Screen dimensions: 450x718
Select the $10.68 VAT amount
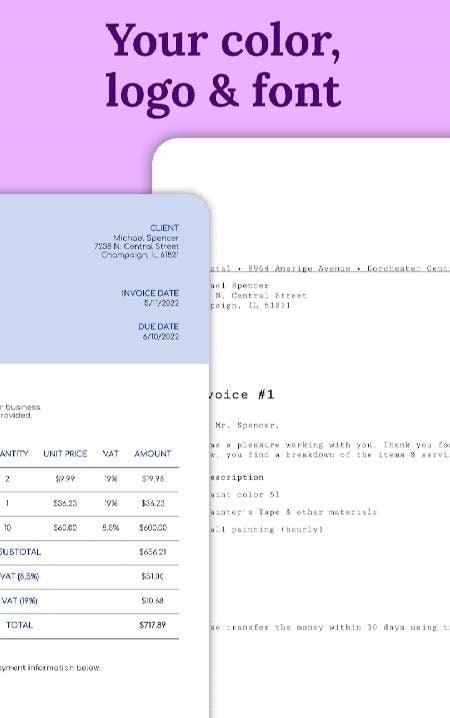(x=152, y=600)
